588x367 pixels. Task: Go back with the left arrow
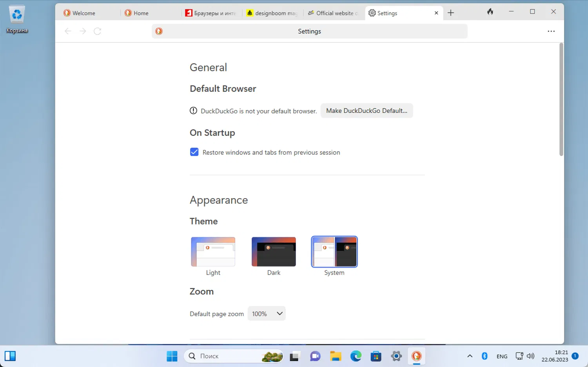68,31
